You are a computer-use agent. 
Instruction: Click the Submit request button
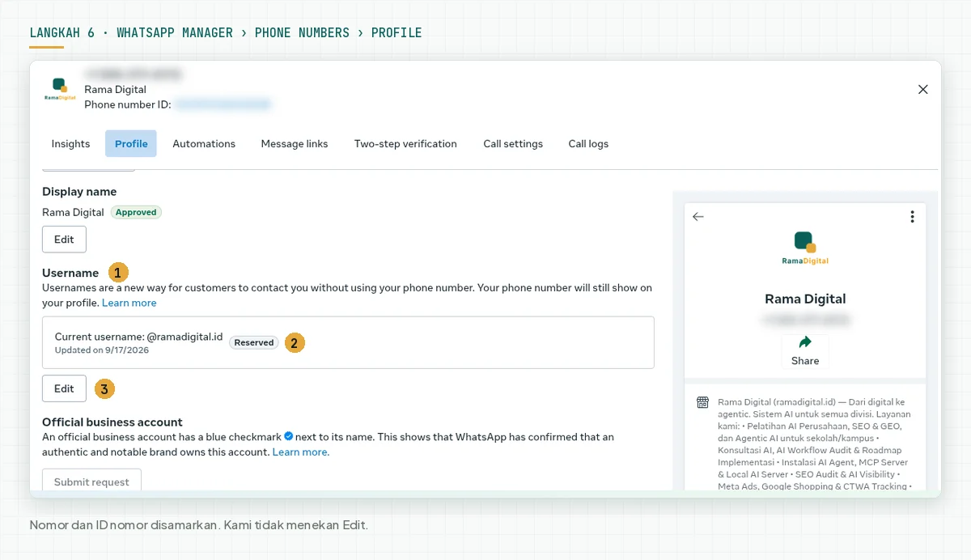pyautogui.click(x=91, y=481)
